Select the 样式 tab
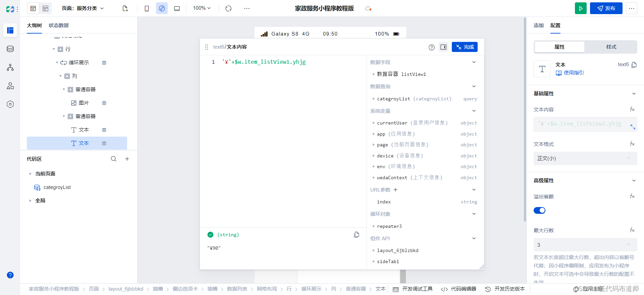Image resolution: width=644 pixels, height=295 pixels. point(611,47)
